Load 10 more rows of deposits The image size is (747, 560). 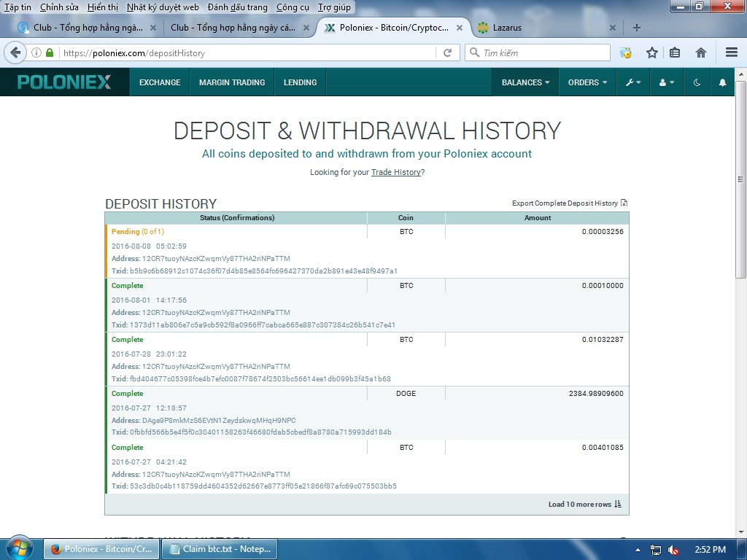click(x=584, y=504)
